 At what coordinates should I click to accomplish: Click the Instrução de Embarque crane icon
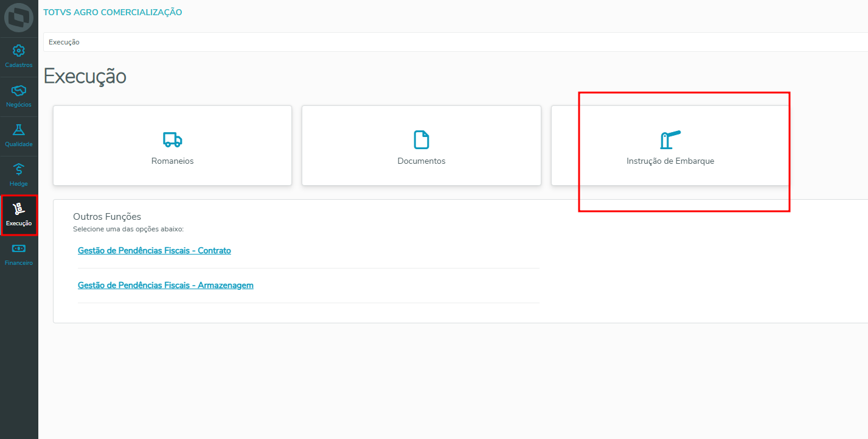(670, 139)
